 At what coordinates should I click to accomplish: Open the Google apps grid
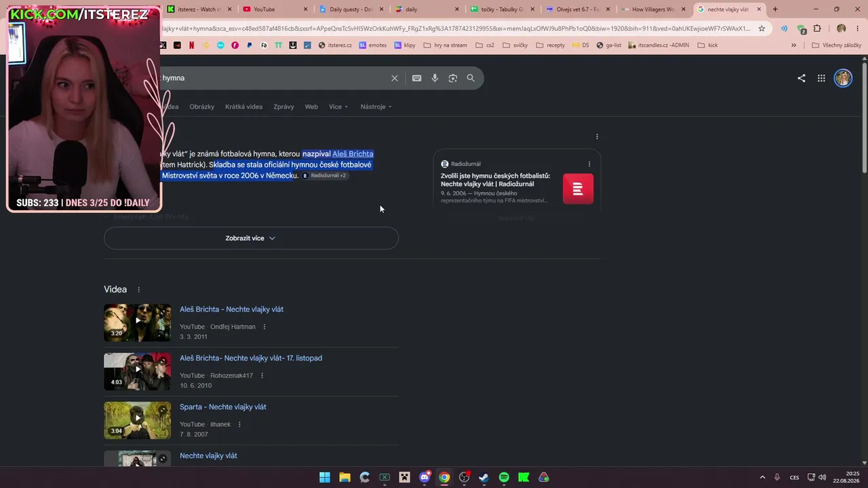pos(821,78)
